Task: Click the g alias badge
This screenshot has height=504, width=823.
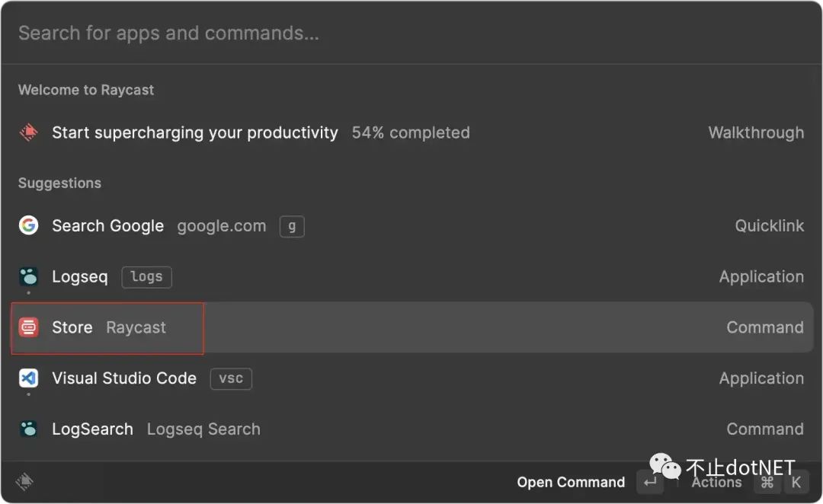Action: 292,227
